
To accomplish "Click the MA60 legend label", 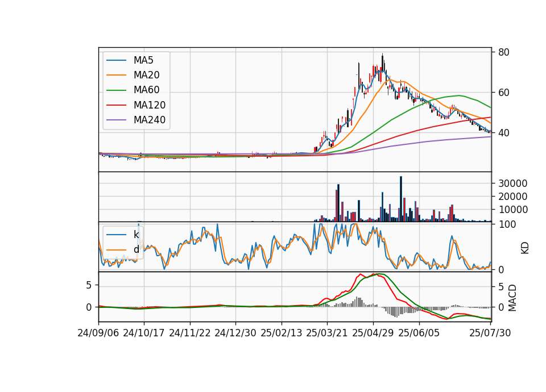I will 147,90.
